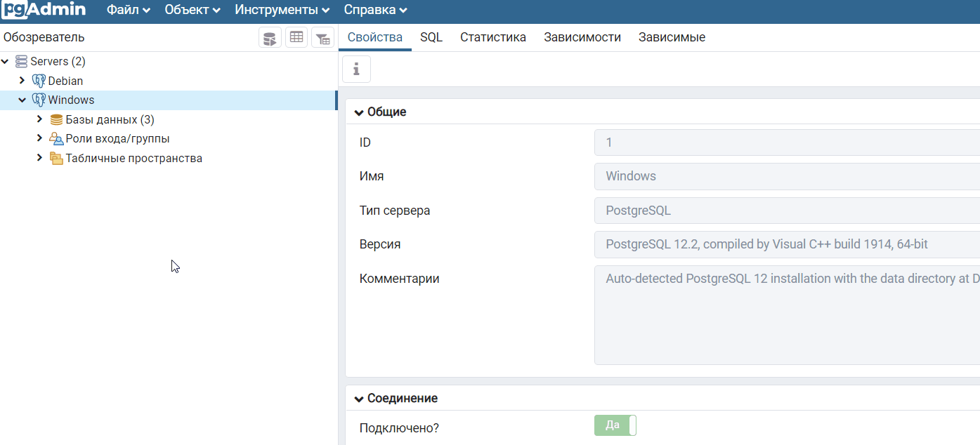Viewport: 980px width, 445px height.
Task: Click the Базы данных database icon
Action: pos(56,120)
